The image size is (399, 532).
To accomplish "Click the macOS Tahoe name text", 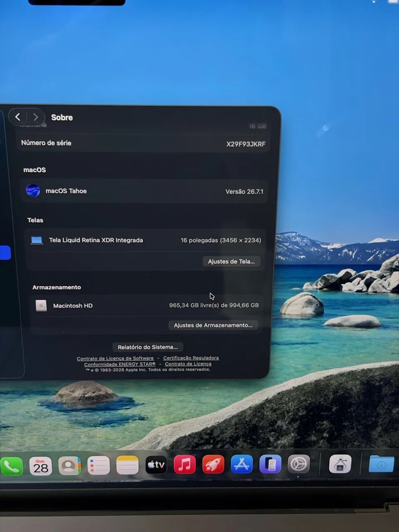I will [x=66, y=191].
